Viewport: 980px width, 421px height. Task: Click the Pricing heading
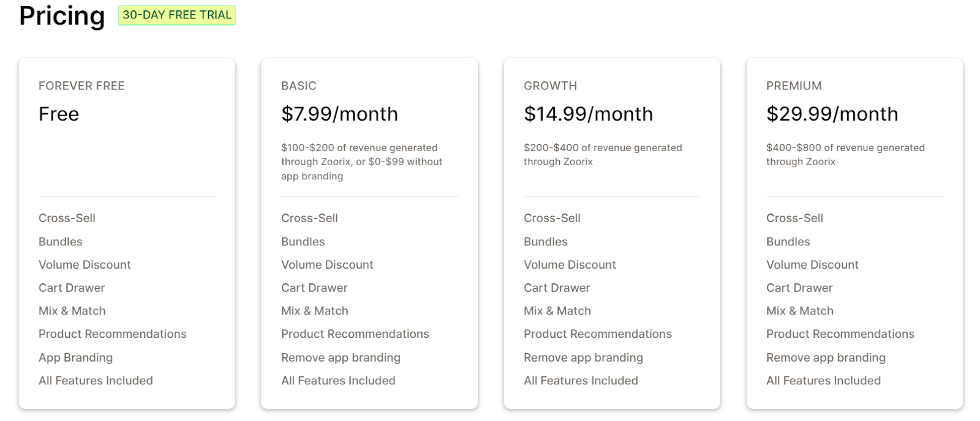coord(62,16)
